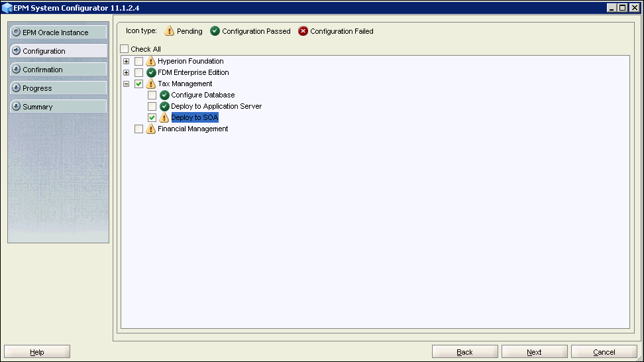
Task: Click the Configuration Failed legend icon
Action: [303, 30]
